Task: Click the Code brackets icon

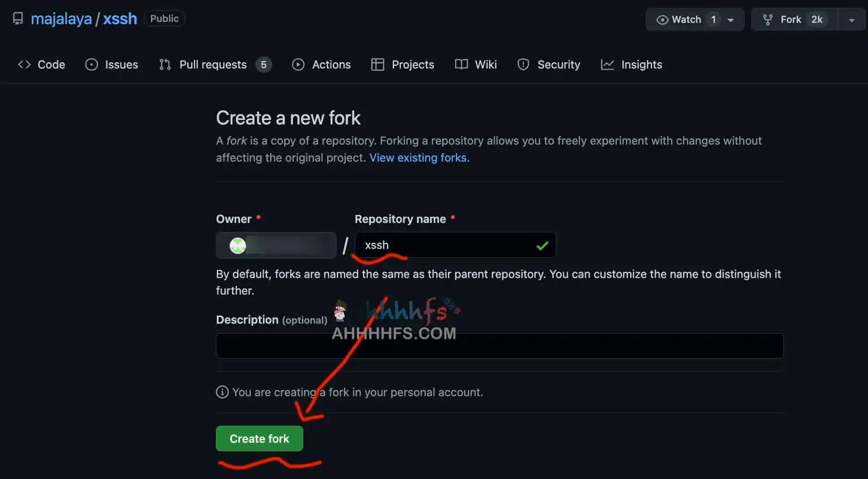Action: 24,64
